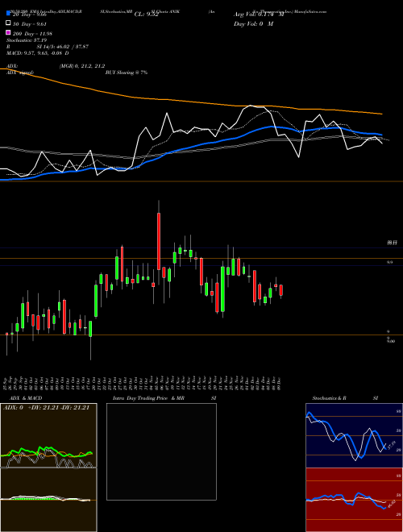The image size is (403, 532).
Task: Click the blue 20 Day legend swatch
Action: tap(8, 14)
